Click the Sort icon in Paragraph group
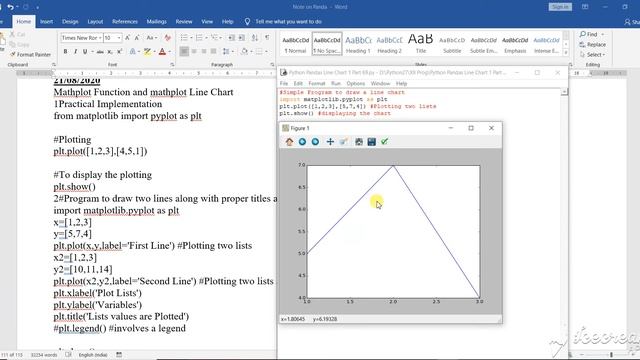Screen dimensions: 640x360 (255, 38)
